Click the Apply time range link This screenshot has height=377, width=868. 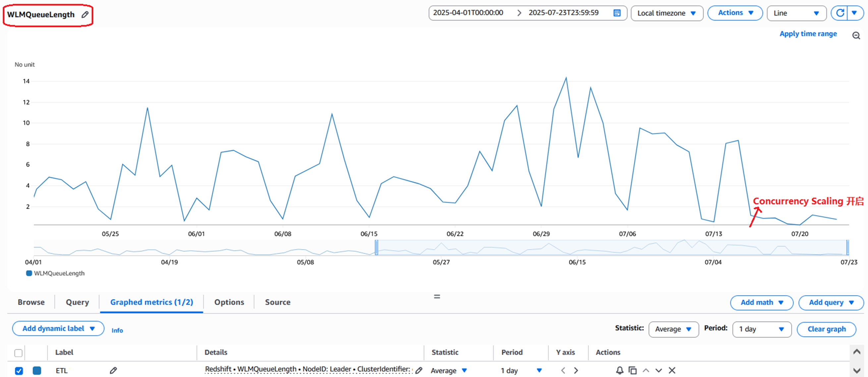coord(808,34)
